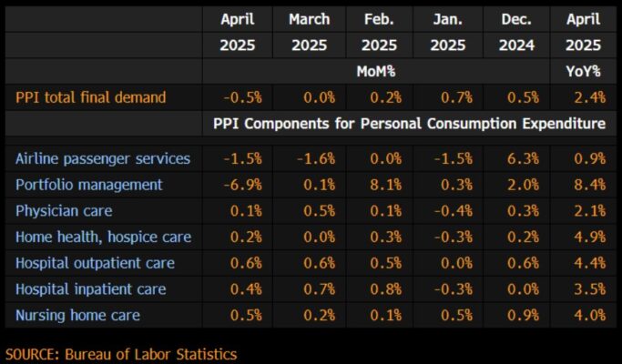622x364 pixels.
Task: Click the Jan. 2025 column header
Action: [447, 31]
